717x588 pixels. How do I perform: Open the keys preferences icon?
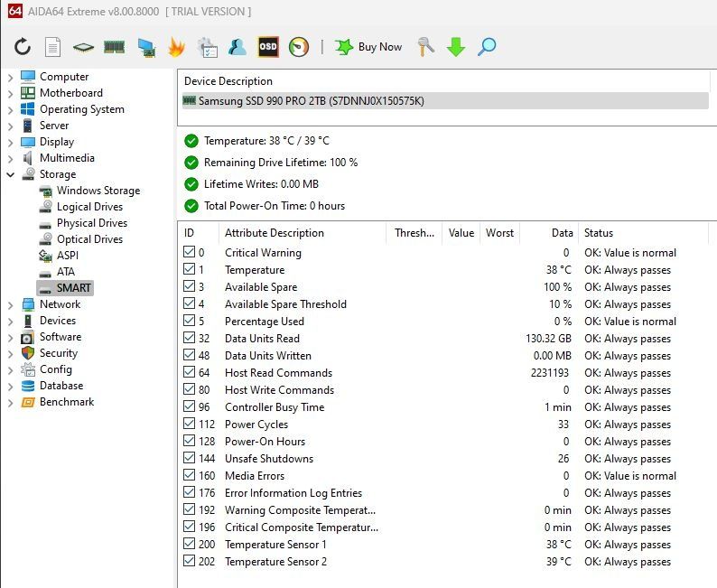click(x=425, y=47)
